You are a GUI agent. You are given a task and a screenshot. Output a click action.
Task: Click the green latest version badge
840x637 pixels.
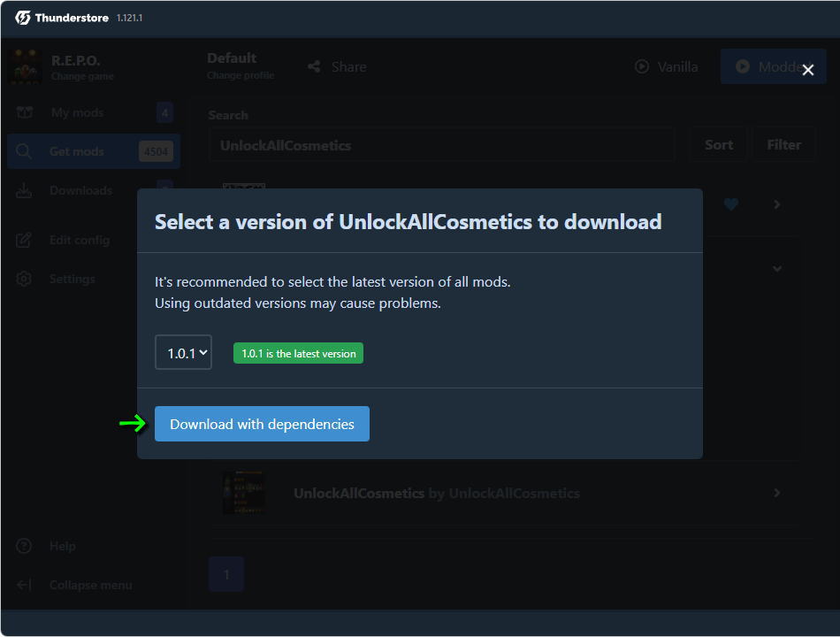pos(298,353)
